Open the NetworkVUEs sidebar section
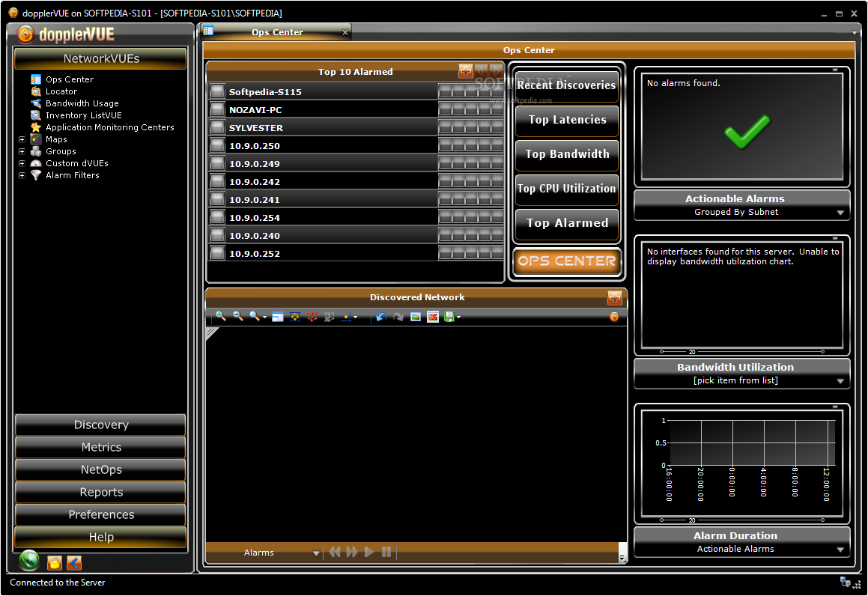This screenshot has height=596, width=868. point(101,58)
